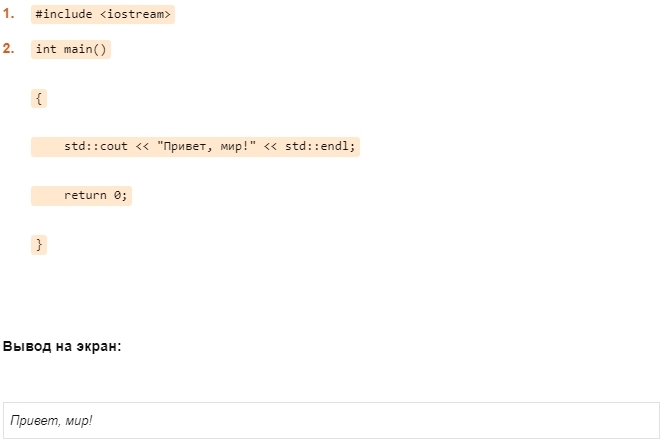Click the 0 in the return statement
This screenshot has height=445, width=666.
117,195
